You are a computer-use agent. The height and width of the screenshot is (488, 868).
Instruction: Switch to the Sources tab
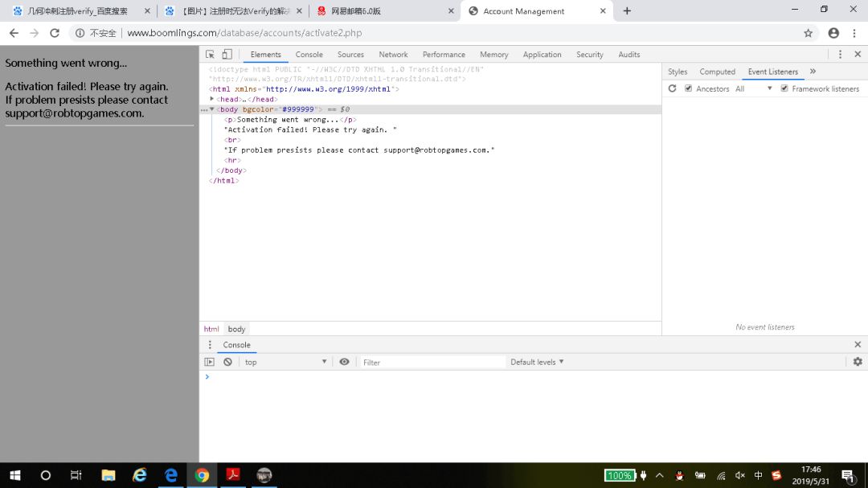(350, 55)
